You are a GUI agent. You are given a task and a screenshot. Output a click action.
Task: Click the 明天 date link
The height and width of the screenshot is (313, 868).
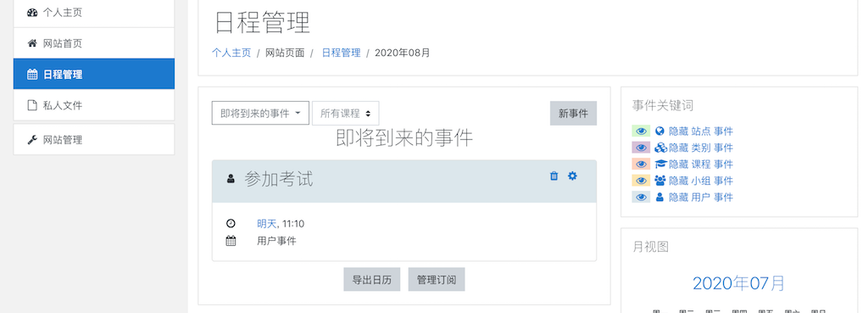266,224
